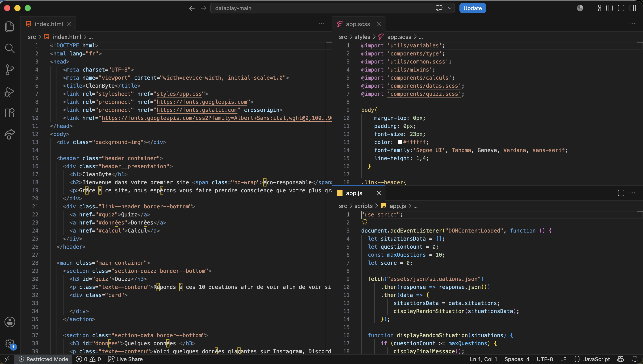The width and height of the screenshot is (643, 364).
Task: Switch to the index.html tab
Action: point(49,24)
